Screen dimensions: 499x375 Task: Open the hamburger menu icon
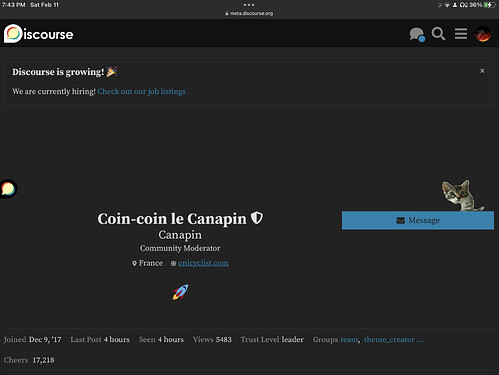pyautogui.click(x=461, y=34)
